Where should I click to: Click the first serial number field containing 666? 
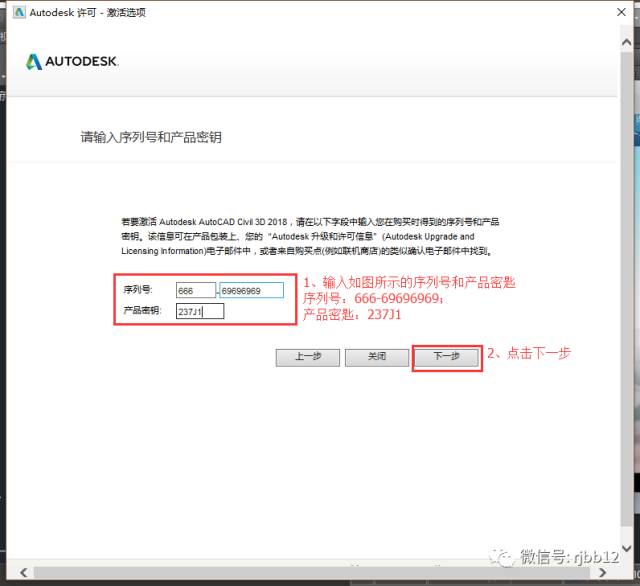[x=195, y=290]
